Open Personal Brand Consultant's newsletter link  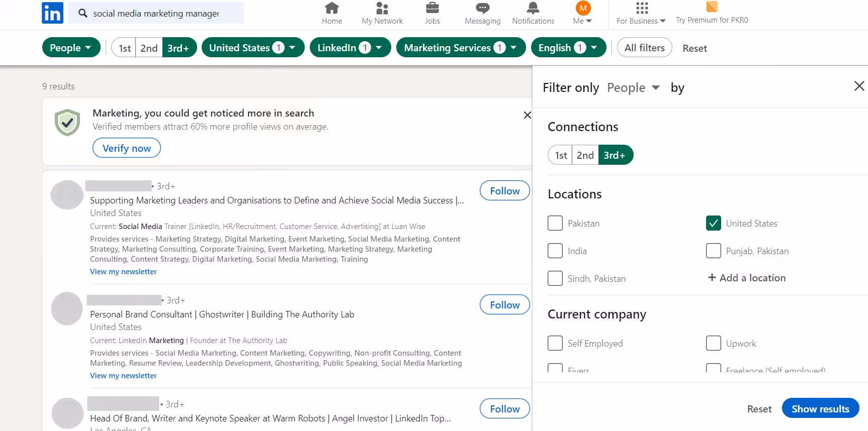click(123, 376)
